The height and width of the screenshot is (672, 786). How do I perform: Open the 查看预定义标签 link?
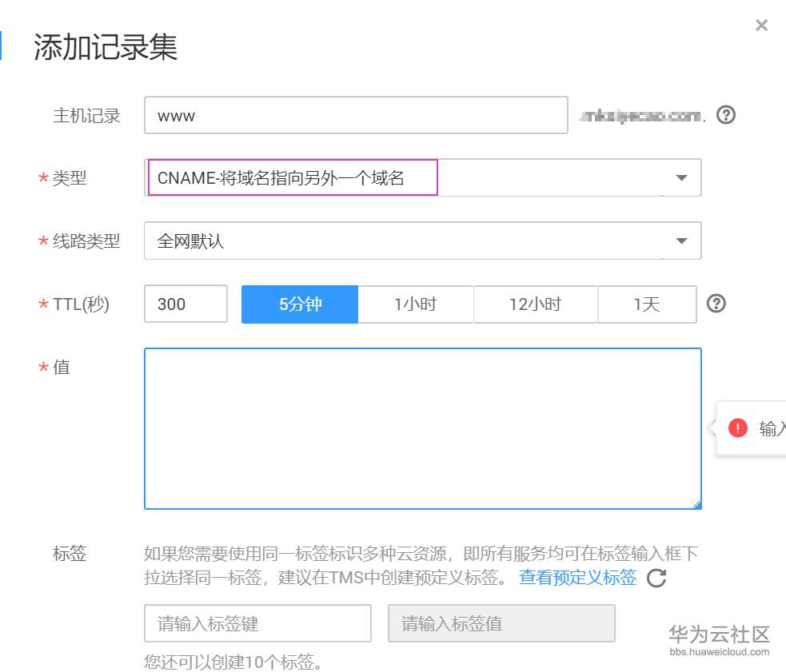577,577
